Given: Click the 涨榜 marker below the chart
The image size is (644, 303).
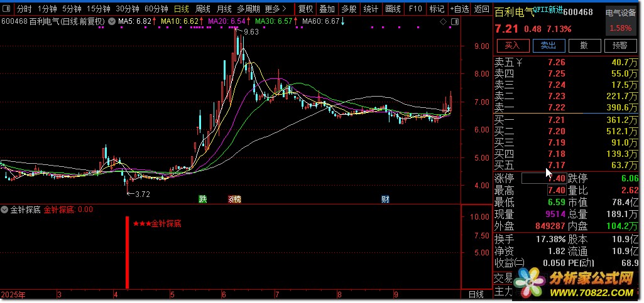Looking at the screenshot, I should tap(234, 199).
